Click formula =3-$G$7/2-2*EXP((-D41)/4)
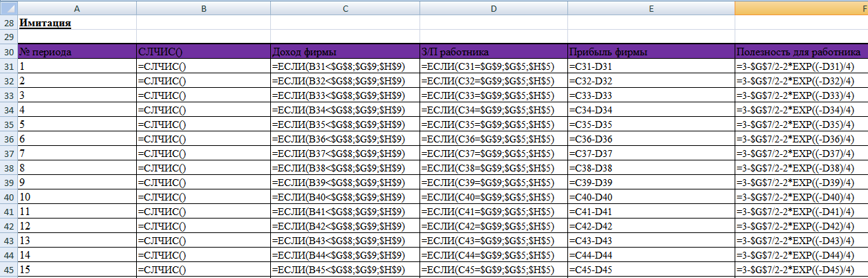 [802, 212]
